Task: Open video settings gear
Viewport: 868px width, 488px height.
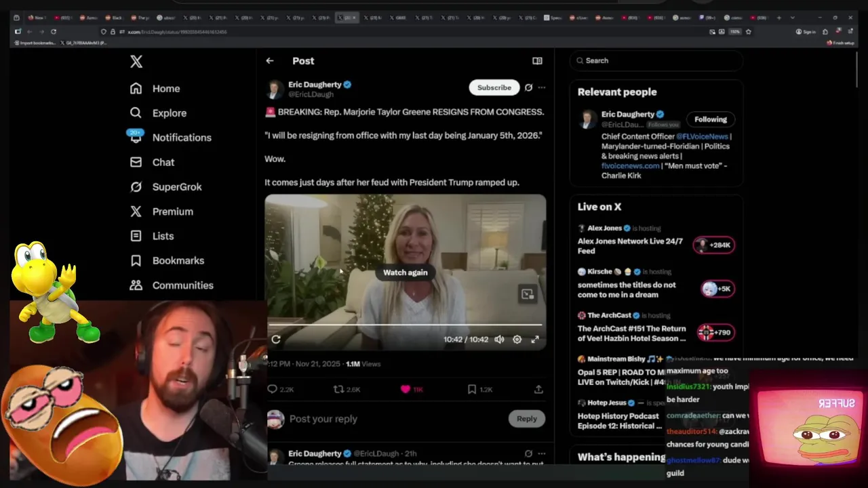Action: point(517,340)
